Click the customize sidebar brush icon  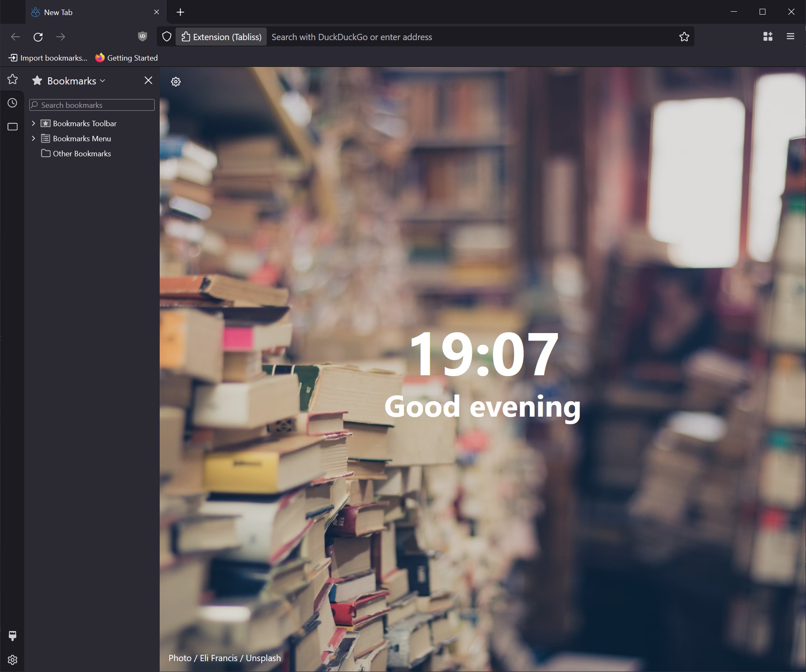(x=13, y=636)
